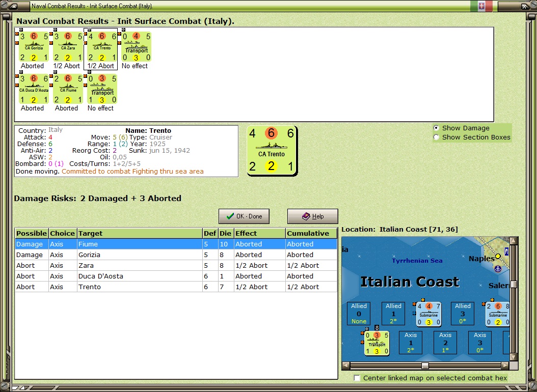Click the Submarine counter 4 4 7 on map

tap(428, 314)
